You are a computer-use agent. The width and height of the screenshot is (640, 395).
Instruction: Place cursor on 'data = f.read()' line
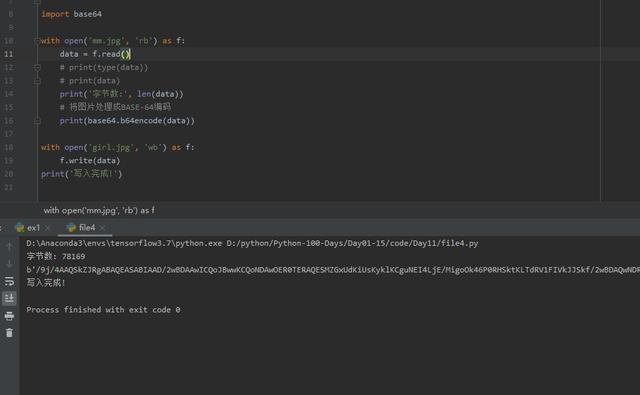point(95,54)
